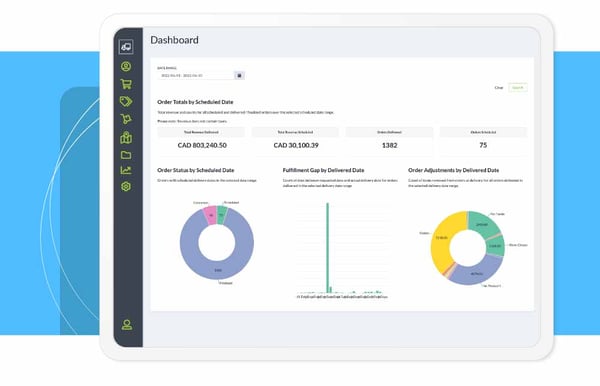Open the folder icon in the sidebar

(x=126, y=155)
